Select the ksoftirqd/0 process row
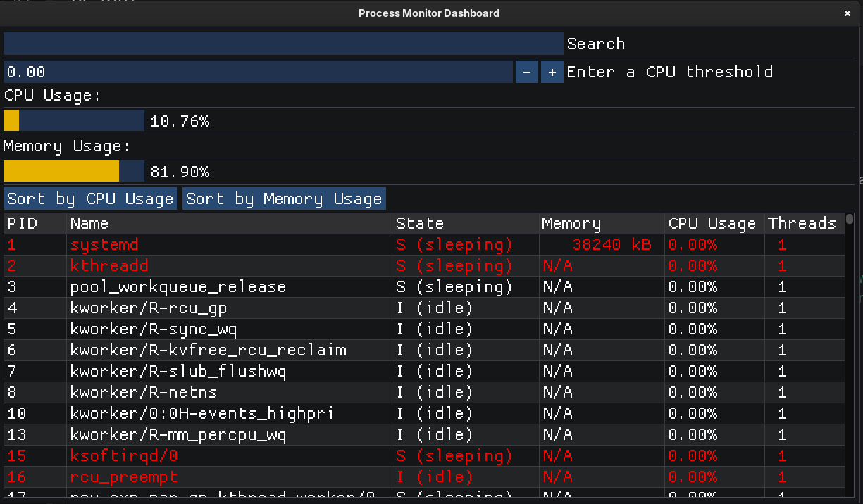The image size is (863, 504). click(211, 455)
